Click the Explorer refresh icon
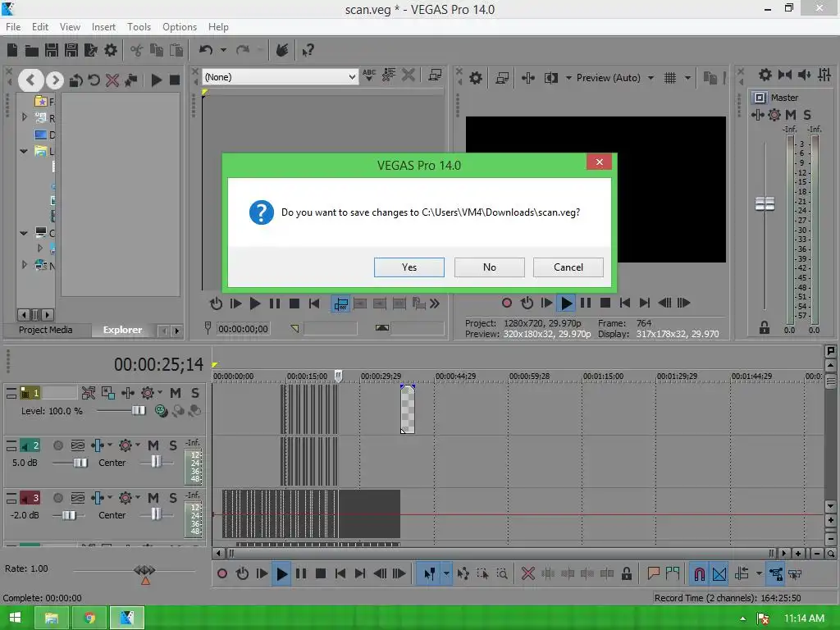Viewport: 840px width, 630px height. [x=94, y=80]
